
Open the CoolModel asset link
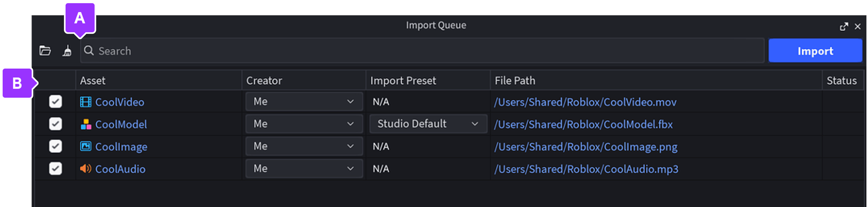tap(121, 124)
